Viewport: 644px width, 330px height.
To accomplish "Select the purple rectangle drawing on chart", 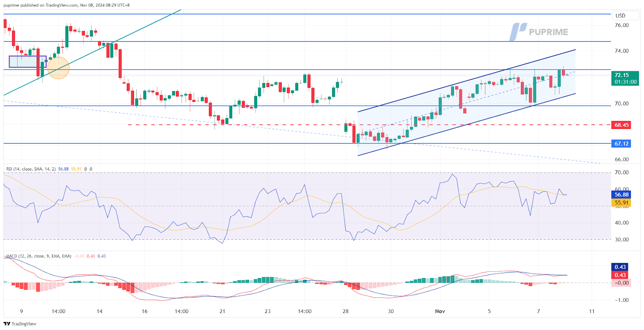I will tap(27, 62).
